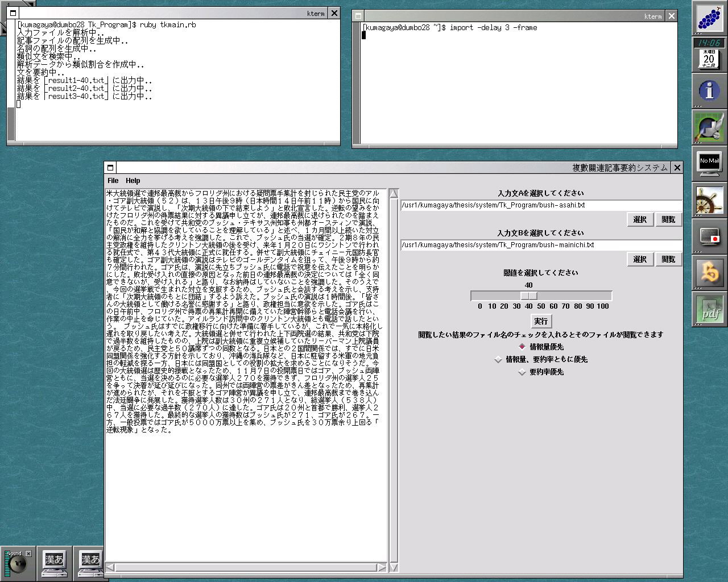Viewport: 728px width, 582px height.
Task: Open the blue info dock icon
Action: [x=709, y=90]
